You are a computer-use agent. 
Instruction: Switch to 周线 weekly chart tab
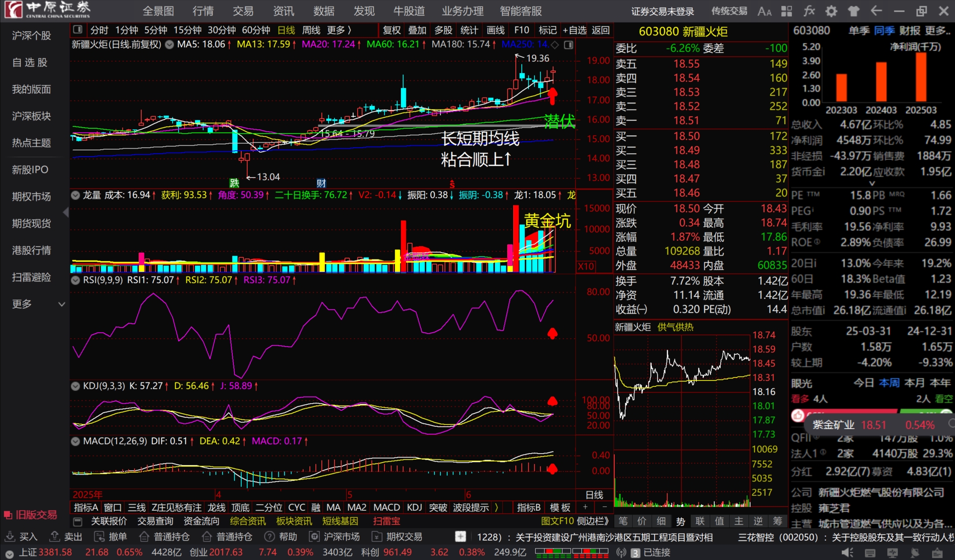pyautogui.click(x=311, y=30)
